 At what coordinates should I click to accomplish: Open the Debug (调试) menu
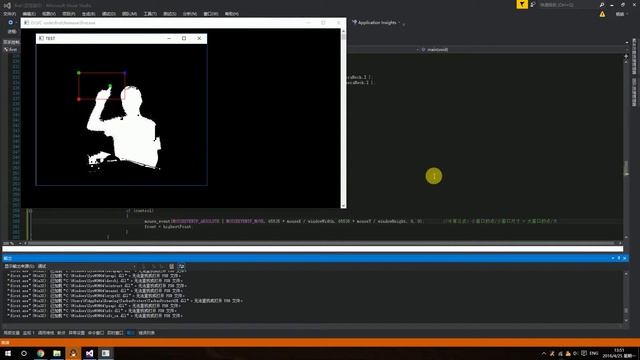coord(109,14)
